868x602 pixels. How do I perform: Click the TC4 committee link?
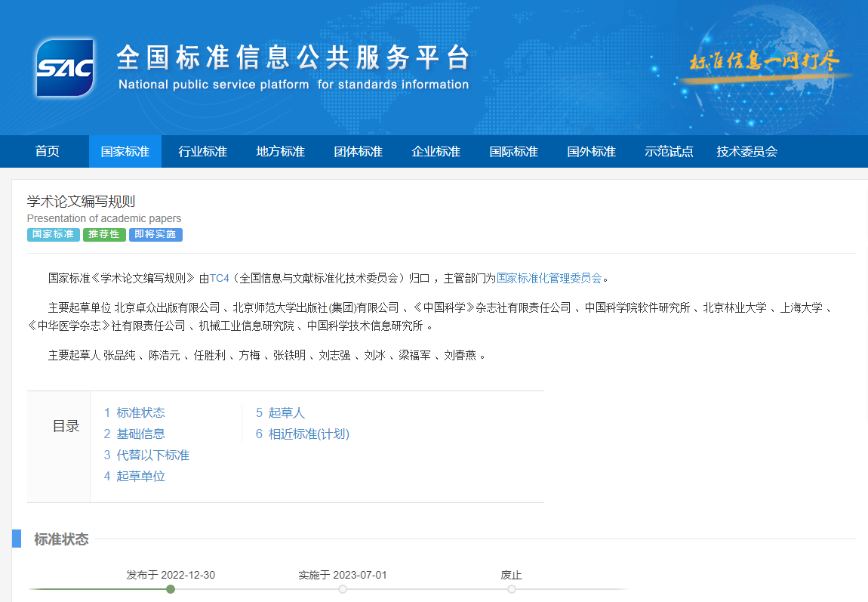tap(219, 278)
